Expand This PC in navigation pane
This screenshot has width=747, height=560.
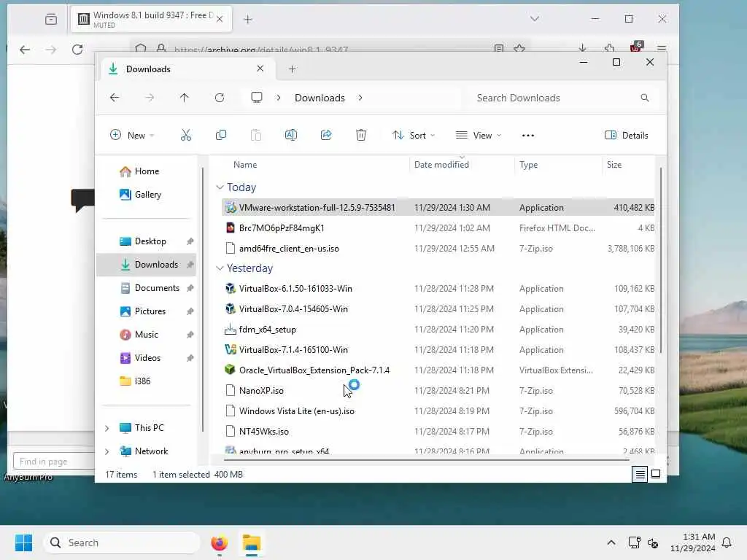coord(107,428)
